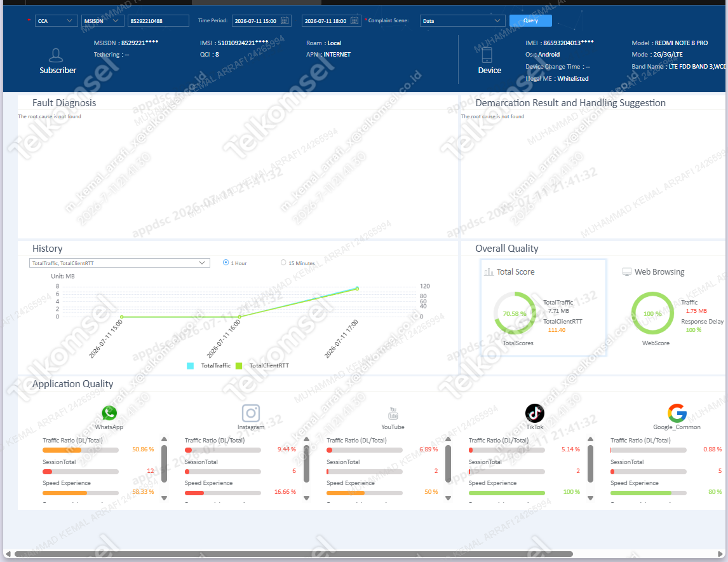The image size is (728, 562).
Task: Click the horizontal scrollbar left arrow
Action: [x=8, y=554]
